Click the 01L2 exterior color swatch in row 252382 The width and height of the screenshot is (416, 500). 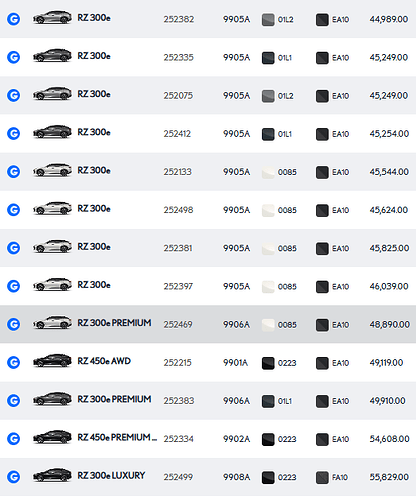268,20
